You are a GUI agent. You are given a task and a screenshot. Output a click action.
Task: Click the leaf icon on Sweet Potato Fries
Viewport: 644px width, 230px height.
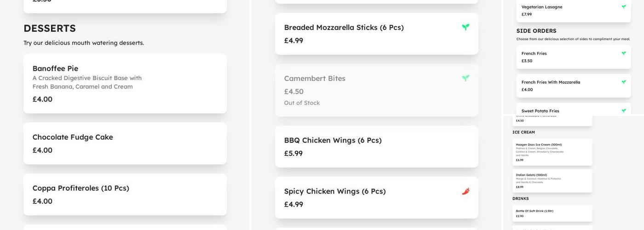[624, 111]
